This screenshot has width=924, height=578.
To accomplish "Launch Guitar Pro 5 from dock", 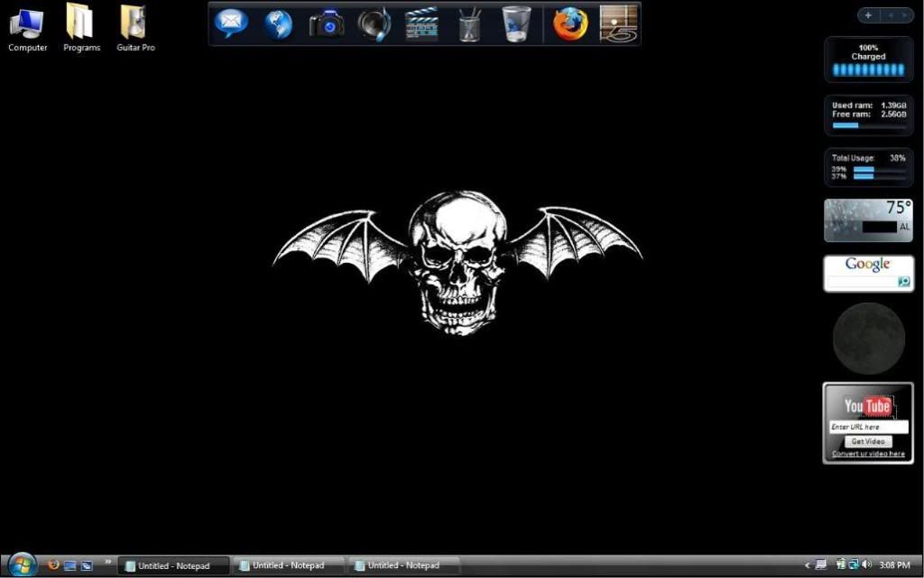I will pos(618,24).
